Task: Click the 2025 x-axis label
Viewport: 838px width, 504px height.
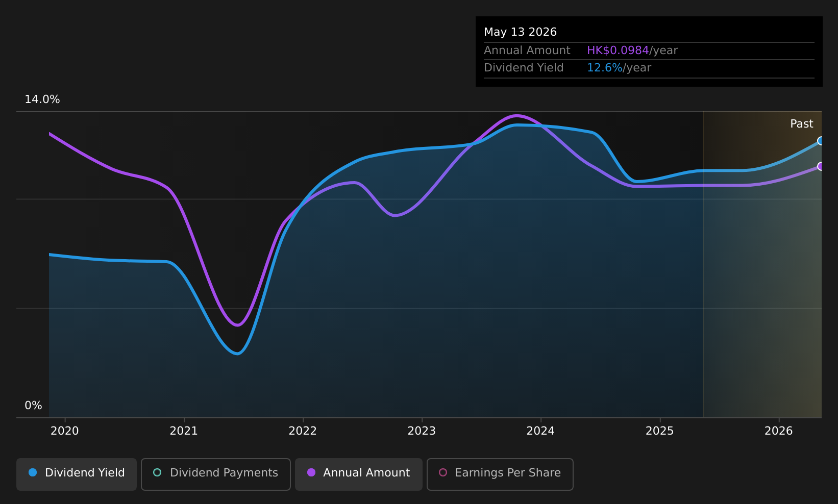Action: [x=660, y=431]
